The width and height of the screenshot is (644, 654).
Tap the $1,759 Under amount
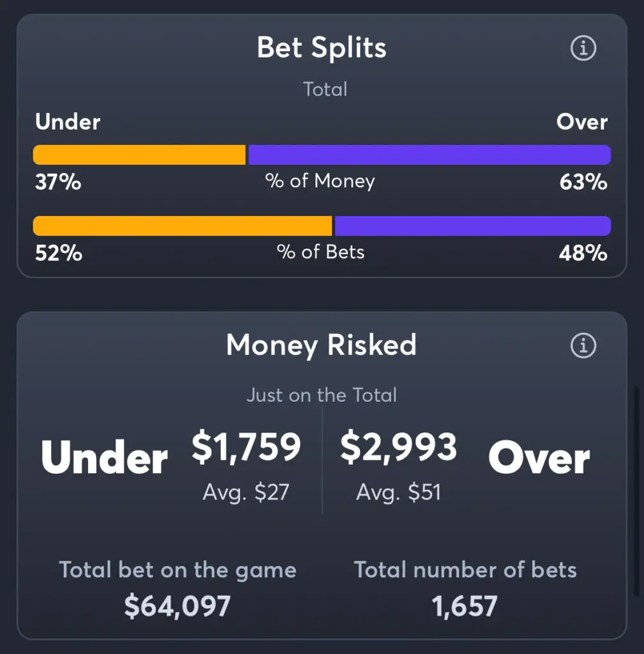pyautogui.click(x=246, y=447)
